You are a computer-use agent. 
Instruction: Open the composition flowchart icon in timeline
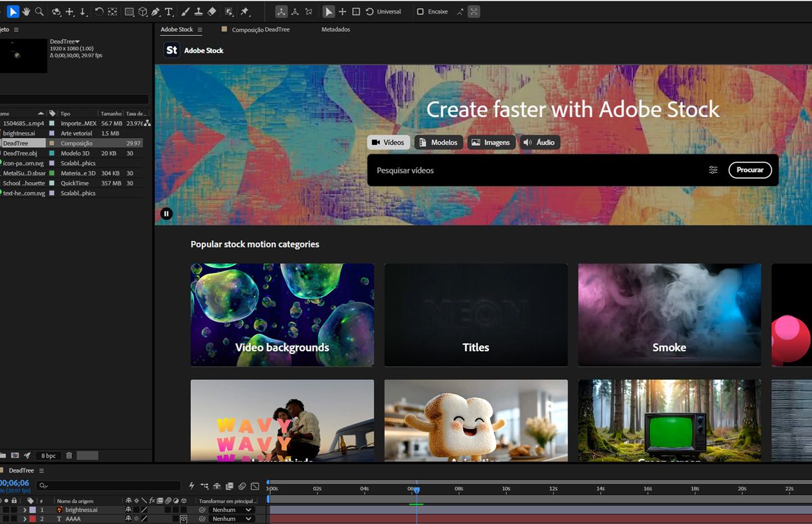coord(204,486)
